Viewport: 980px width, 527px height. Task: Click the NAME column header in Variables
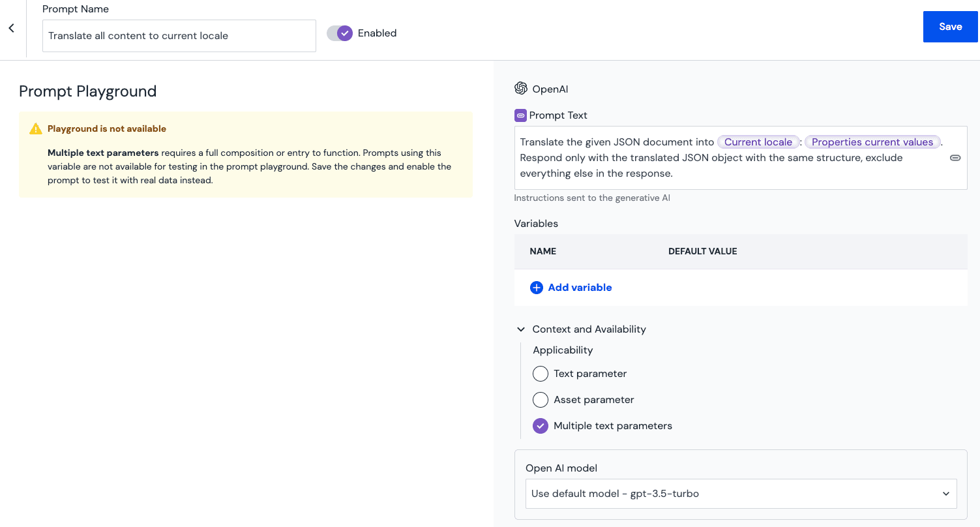pyautogui.click(x=542, y=251)
